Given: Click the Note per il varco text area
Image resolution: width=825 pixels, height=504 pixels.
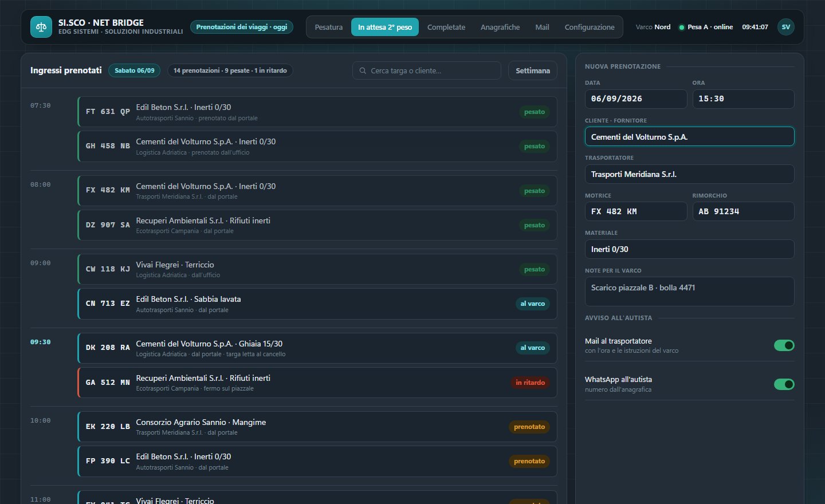Looking at the screenshot, I should [x=690, y=292].
